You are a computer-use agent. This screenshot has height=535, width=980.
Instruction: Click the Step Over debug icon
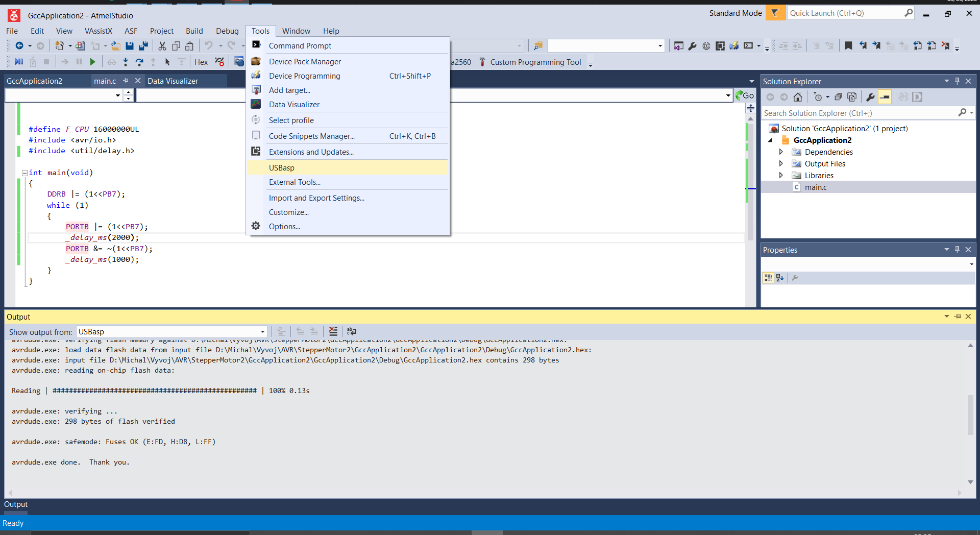[139, 62]
